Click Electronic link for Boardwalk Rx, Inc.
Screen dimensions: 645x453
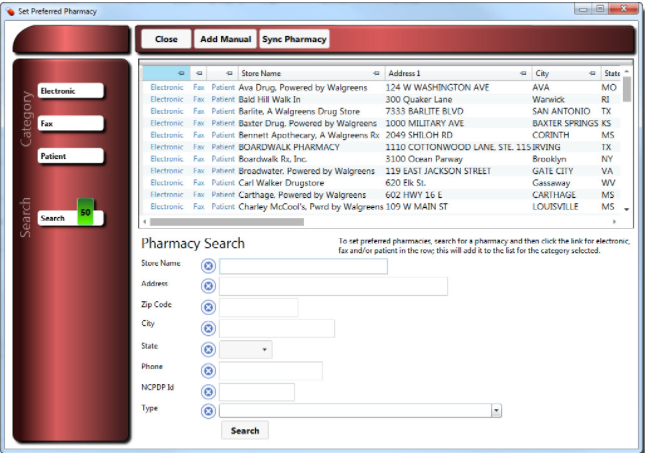click(167, 159)
